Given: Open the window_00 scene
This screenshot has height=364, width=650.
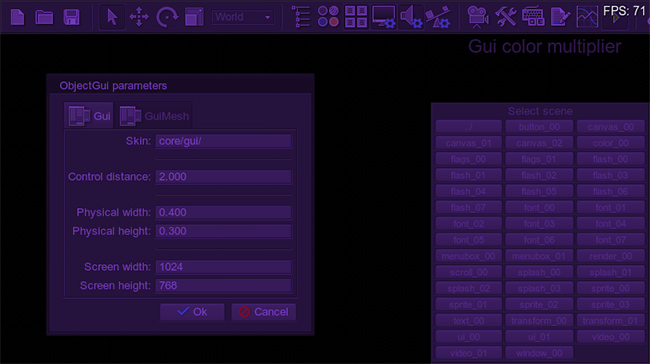Looking at the screenshot, I should coord(539,353).
